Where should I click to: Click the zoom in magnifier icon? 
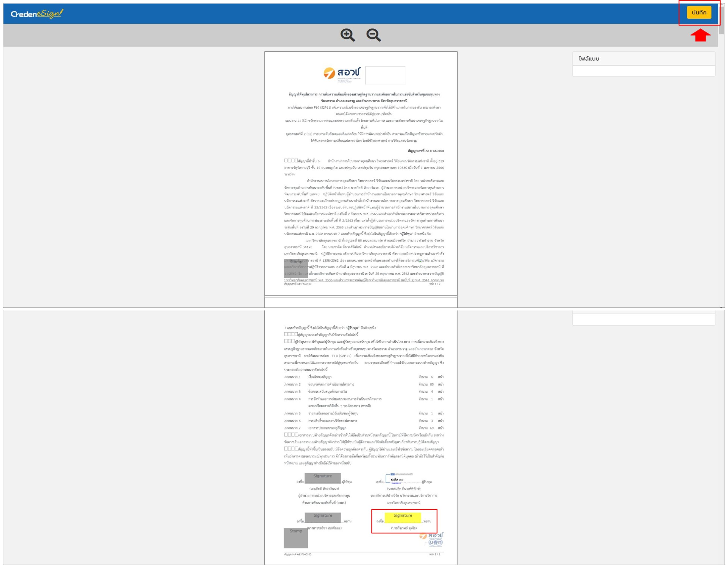coord(347,35)
